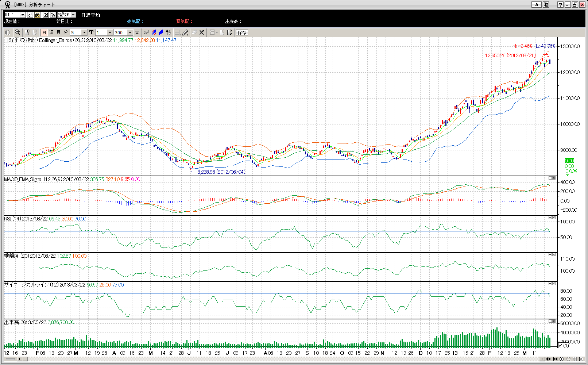Open the 300 bar count dropdown
The width and height of the screenshot is (588, 365).
[x=129, y=32]
